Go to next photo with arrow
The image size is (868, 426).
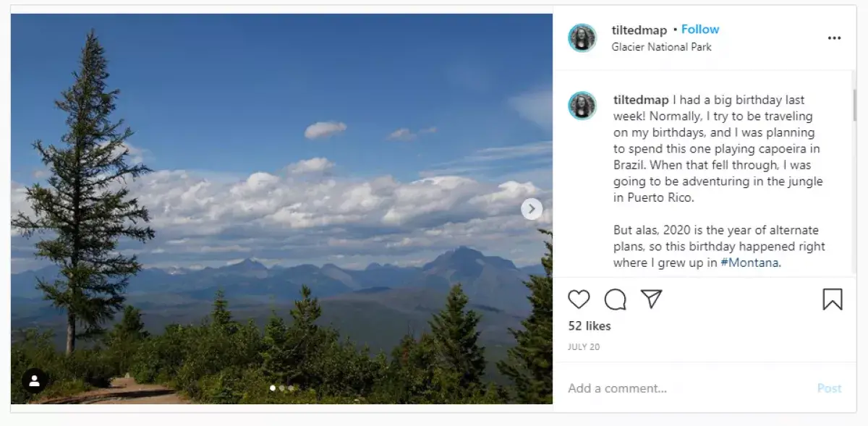(532, 209)
